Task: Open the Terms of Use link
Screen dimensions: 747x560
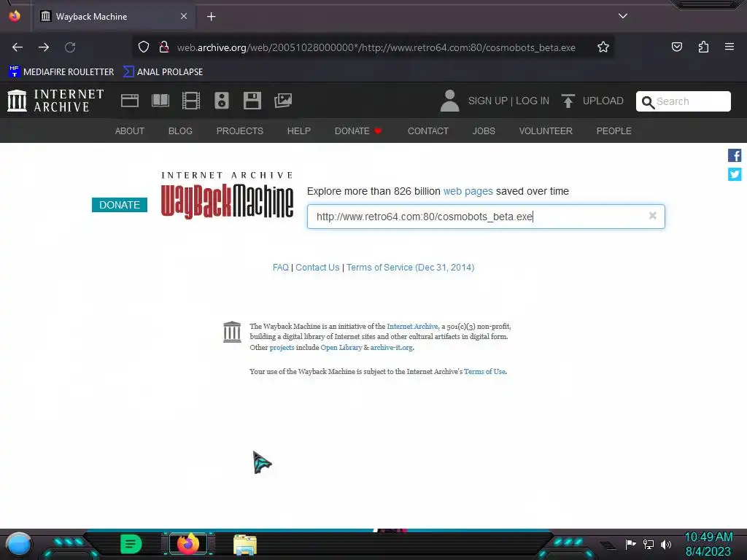Action: (x=484, y=371)
